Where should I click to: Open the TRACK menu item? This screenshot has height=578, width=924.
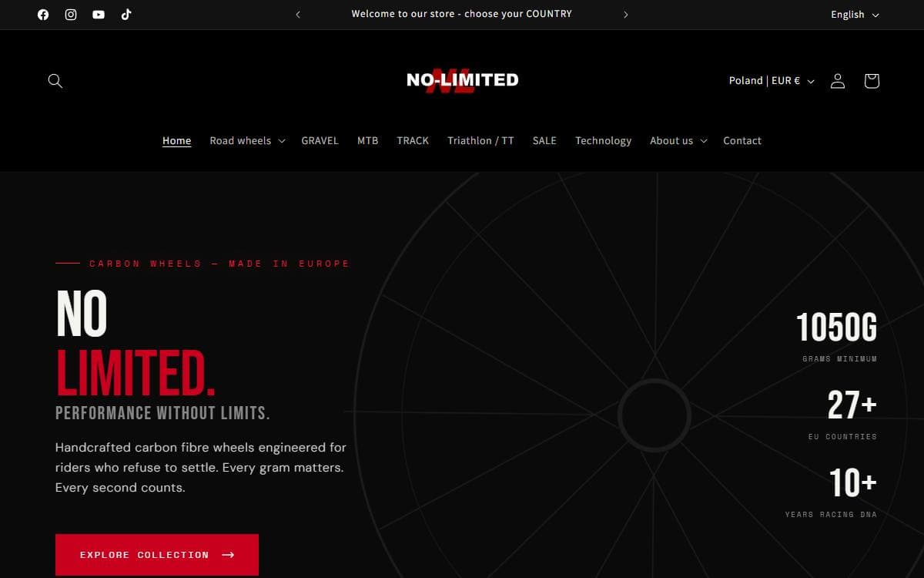click(413, 141)
